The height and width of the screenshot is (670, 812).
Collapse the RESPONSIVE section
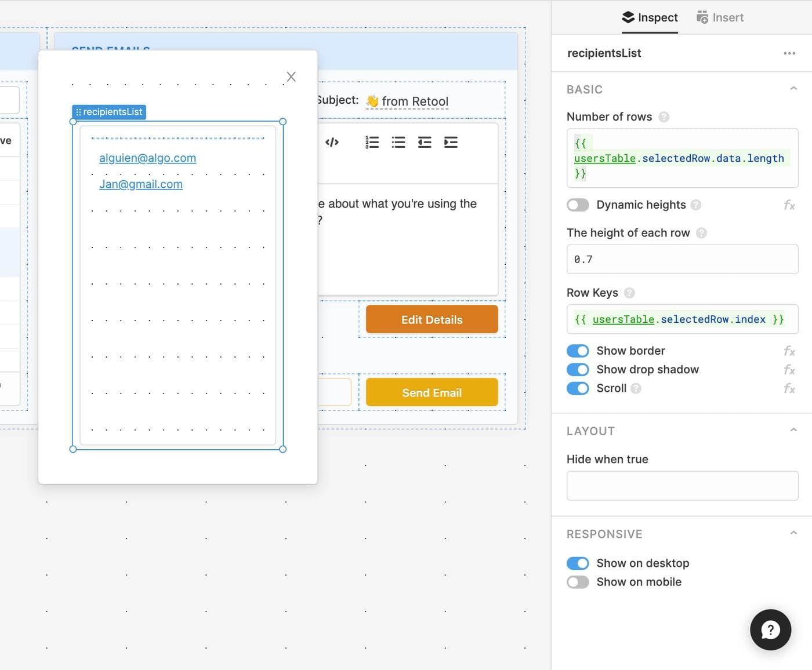click(793, 533)
